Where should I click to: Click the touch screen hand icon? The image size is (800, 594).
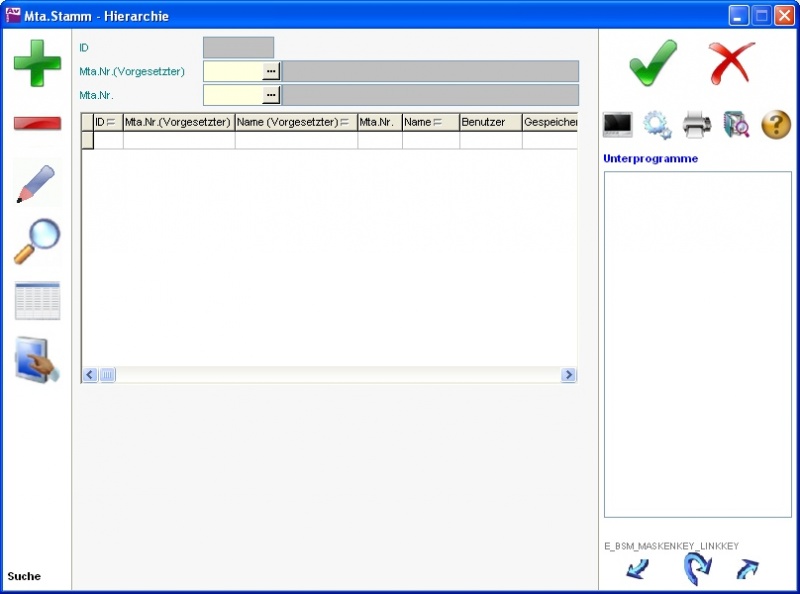[37, 359]
